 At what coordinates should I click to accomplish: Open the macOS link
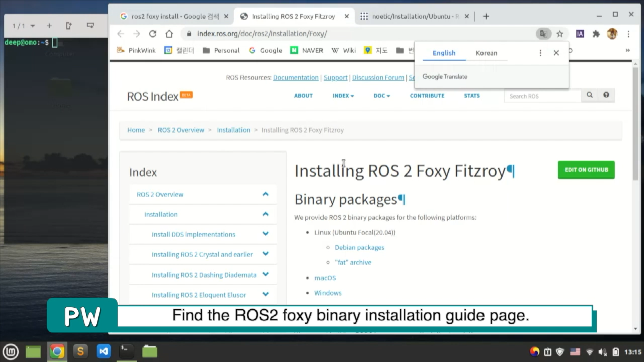[325, 278]
